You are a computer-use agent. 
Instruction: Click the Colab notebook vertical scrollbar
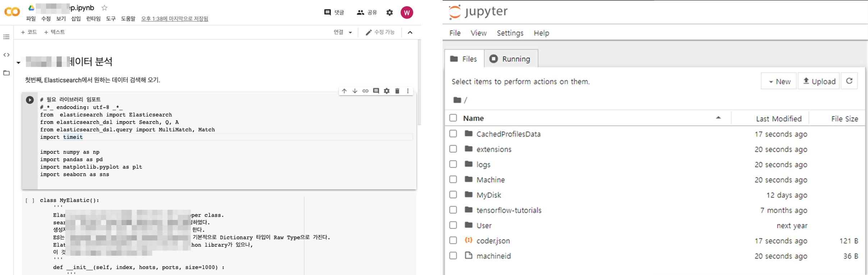click(419, 83)
